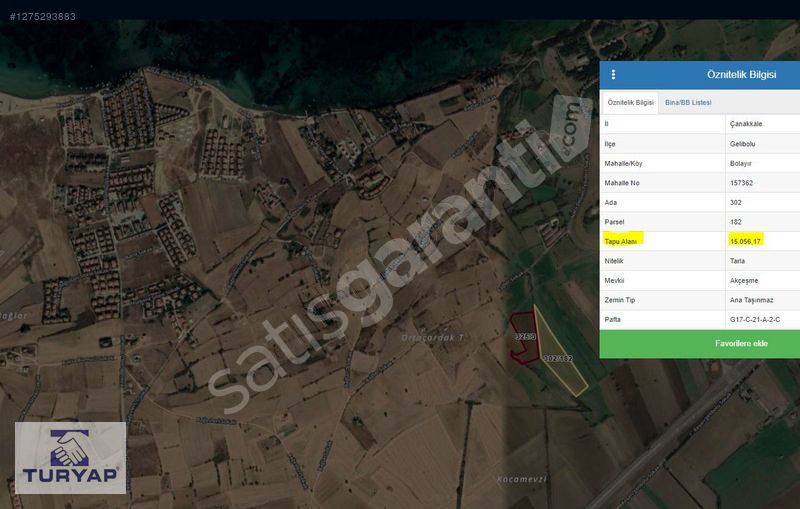Select the highlighted area value 15.056,17

pyautogui.click(x=746, y=241)
